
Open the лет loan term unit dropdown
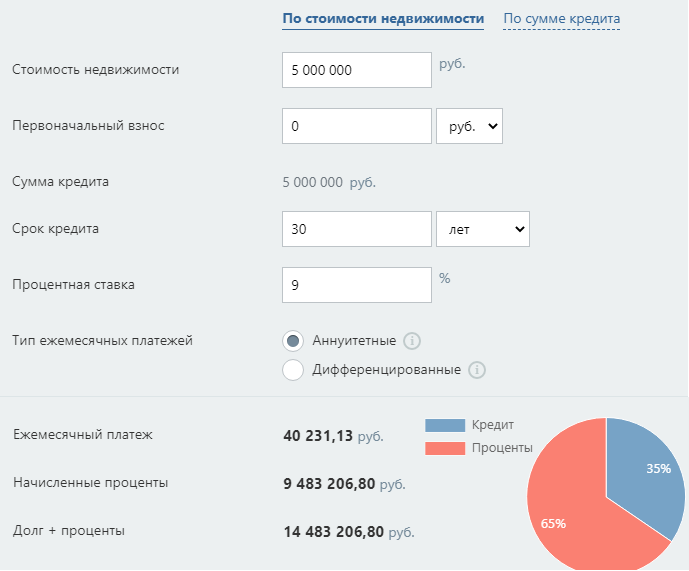click(483, 229)
